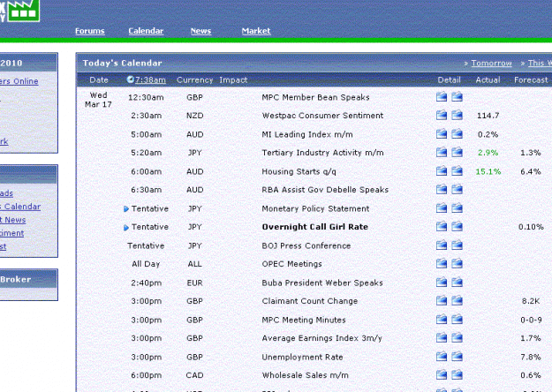Open second detail icon for Housing Starts q/q
552x392 pixels.
tap(457, 171)
